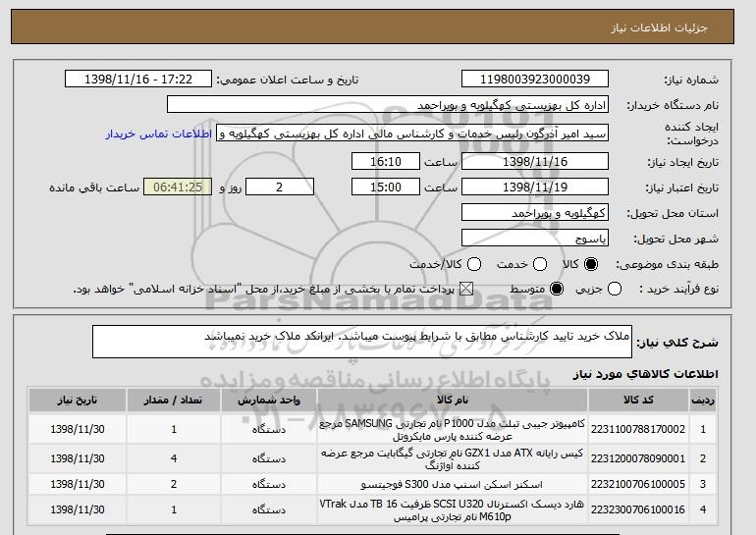Click the creation time 16:10 field

pyautogui.click(x=386, y=161)
